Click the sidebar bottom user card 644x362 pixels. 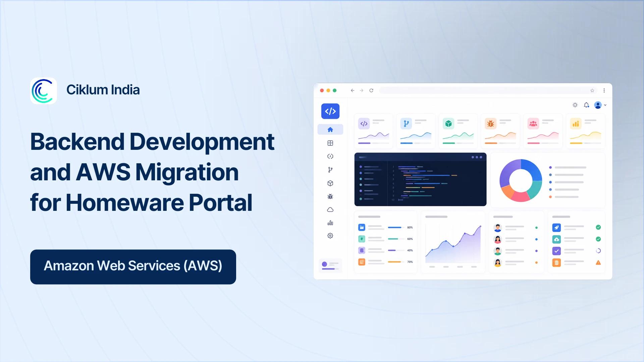tap(330, 265)
